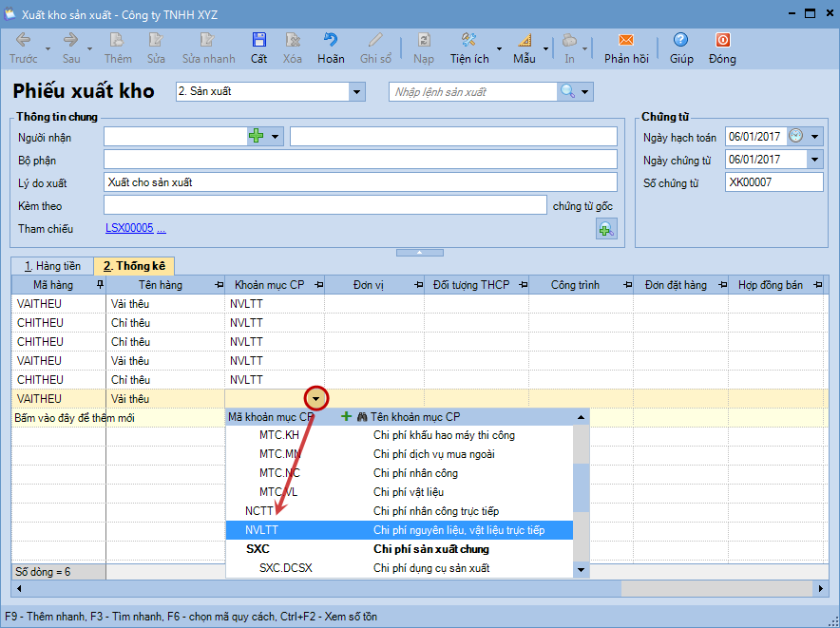Open the Phản hồi feedback icon
Image resolution: width=840 pixels, height=628 pixels.
(625, 41)
